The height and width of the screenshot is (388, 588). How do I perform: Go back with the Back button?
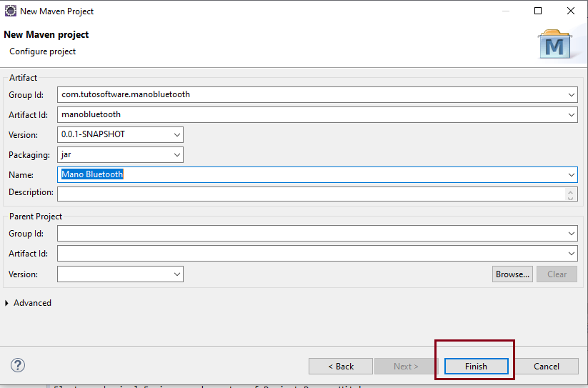click(341, 367)
